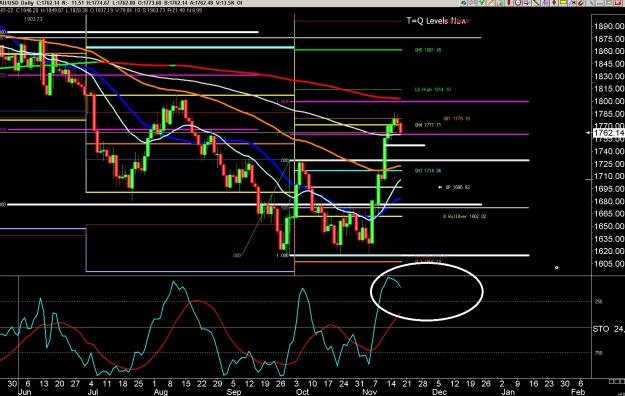Click the 1650.00 price axis label

[x=609, y=226]
